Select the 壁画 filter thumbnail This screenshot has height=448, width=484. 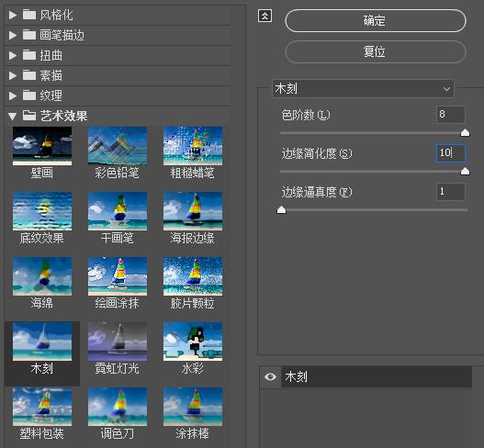click(x=42, y=146)
